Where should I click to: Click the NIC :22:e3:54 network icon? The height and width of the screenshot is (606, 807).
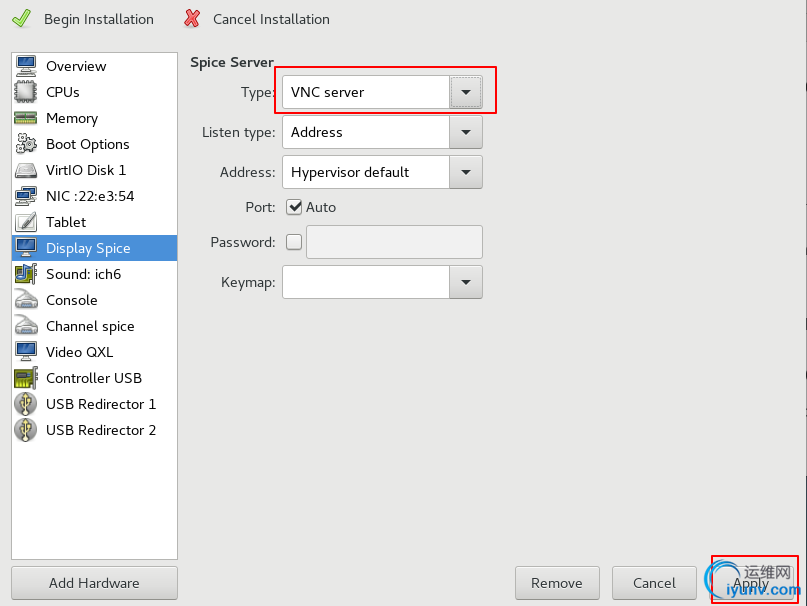[x=26, y=196]
